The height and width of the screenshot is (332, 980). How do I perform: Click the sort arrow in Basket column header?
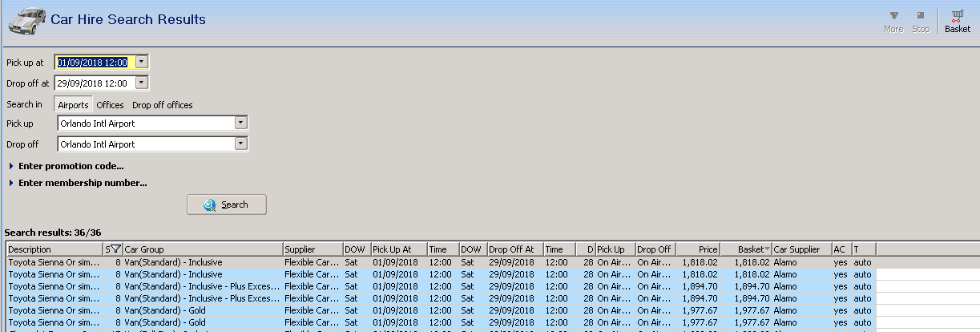click(767, 249)
